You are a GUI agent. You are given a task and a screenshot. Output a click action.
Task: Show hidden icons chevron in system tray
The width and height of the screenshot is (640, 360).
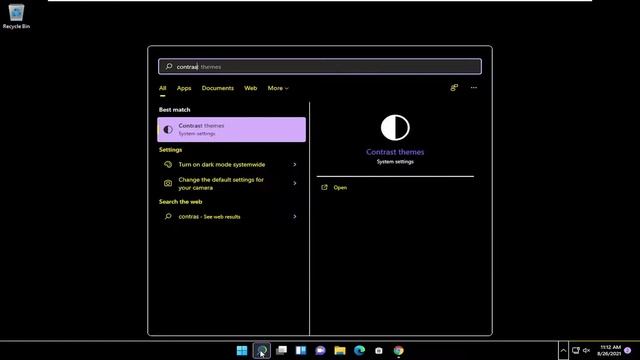coord(563,351)
